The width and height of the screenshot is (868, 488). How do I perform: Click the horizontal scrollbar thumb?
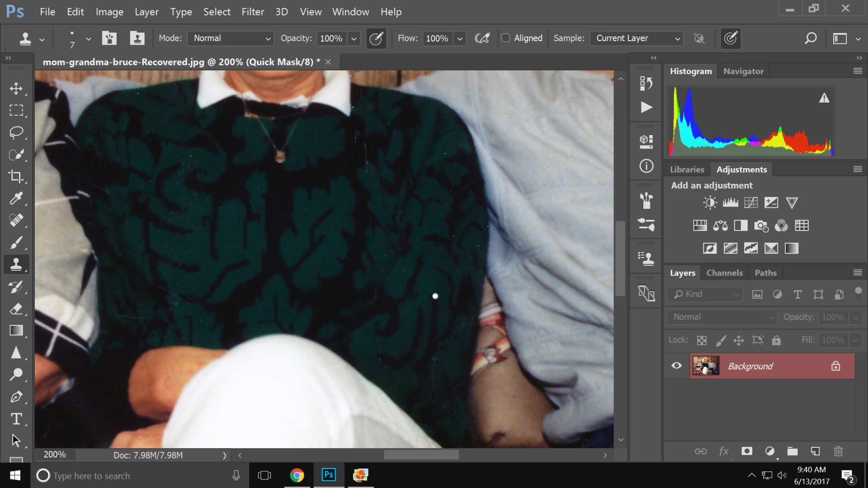pyautogui.click(x=421, y=455)
